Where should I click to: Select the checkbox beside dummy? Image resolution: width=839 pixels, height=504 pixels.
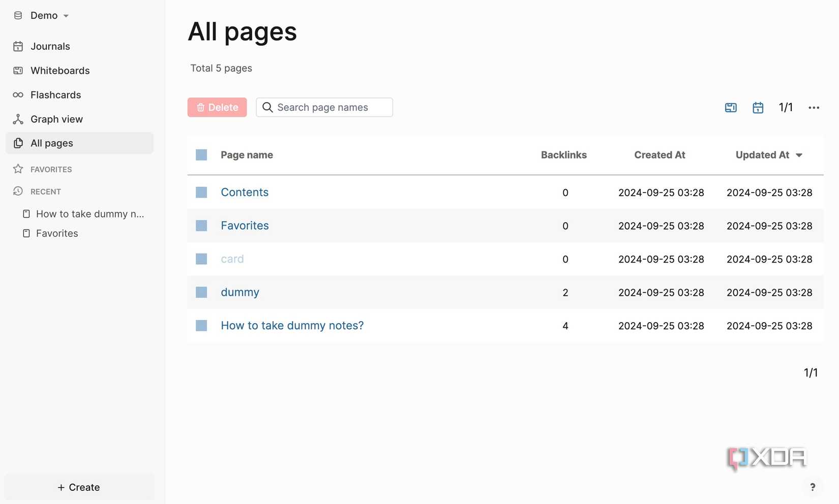tap(201, 292)
